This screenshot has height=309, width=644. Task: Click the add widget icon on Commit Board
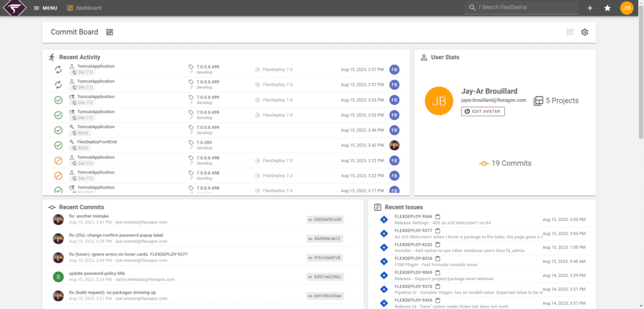[x=570, y=32]
